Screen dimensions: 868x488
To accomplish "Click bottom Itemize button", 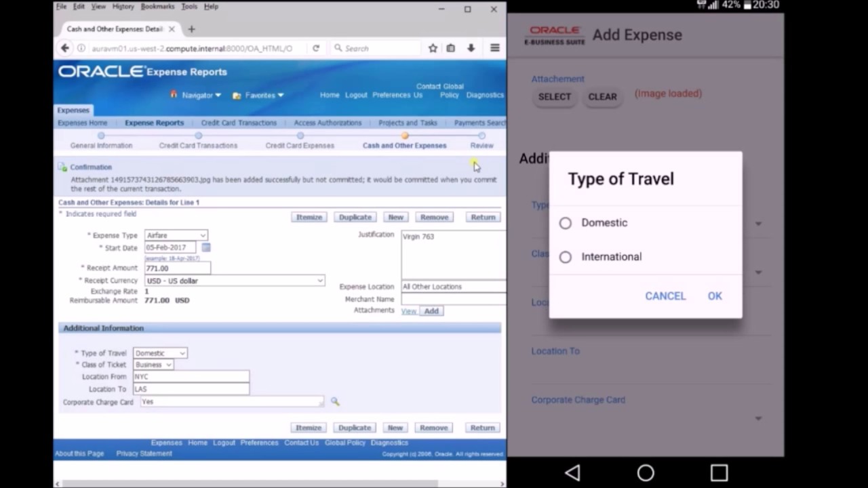I will [x=308, y=428].
